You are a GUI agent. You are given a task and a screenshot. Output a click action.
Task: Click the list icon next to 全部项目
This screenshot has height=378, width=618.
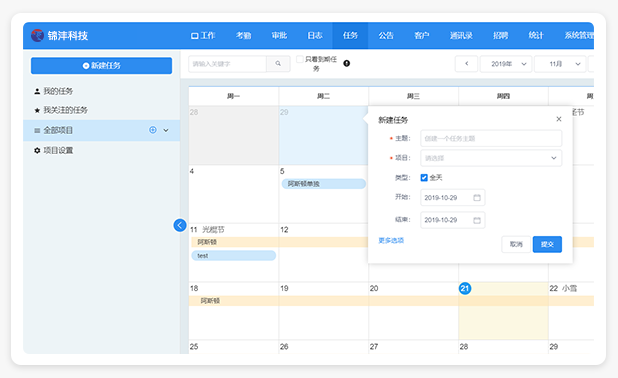[37, 130]
